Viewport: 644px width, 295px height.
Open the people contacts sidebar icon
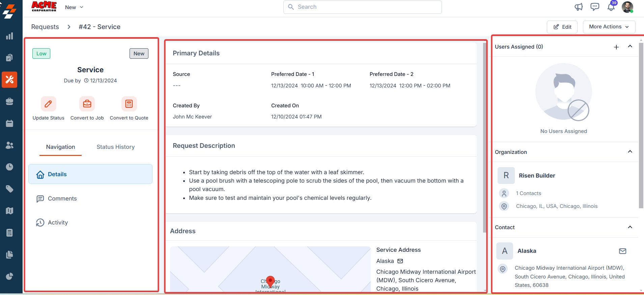[9, 145]
